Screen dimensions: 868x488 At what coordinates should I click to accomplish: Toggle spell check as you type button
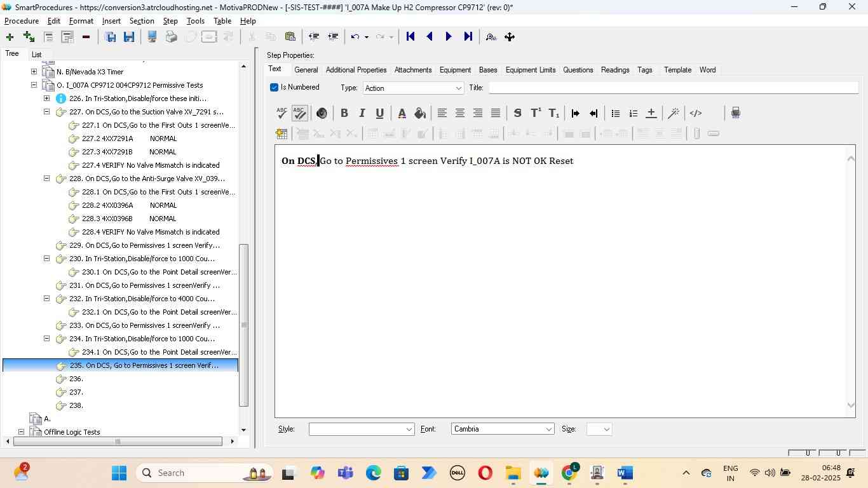click(x=300, y=113)
